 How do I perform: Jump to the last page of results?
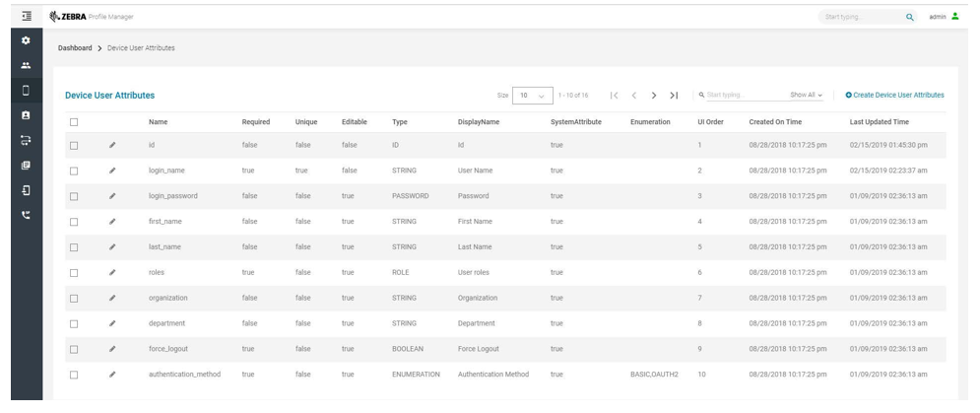[674, 96]
